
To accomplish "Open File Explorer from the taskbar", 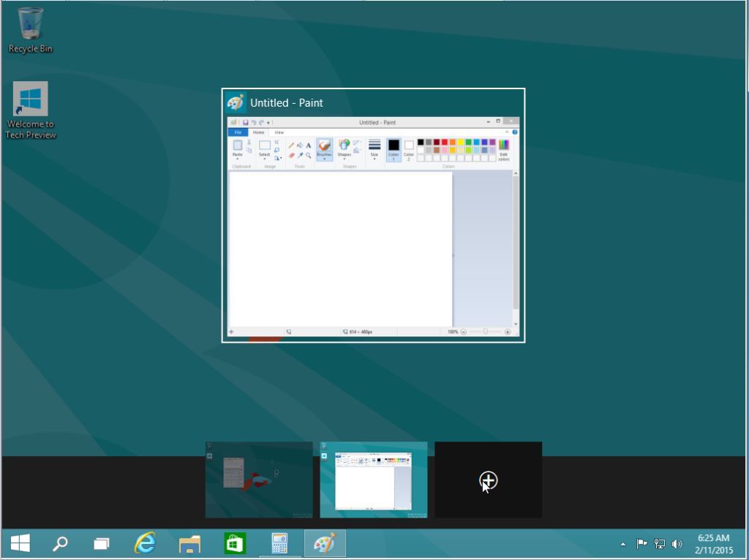I will (189, 544).
